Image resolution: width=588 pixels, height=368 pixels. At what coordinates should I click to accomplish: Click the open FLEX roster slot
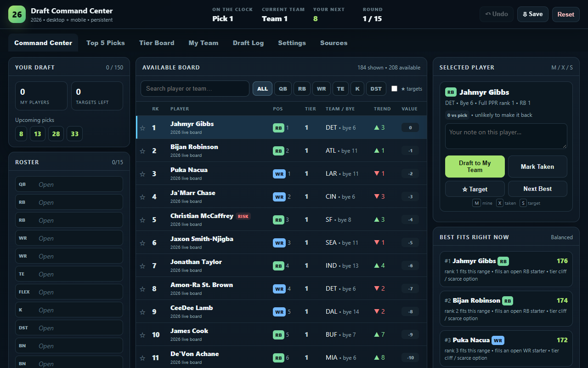pyautogui.click(x=69, y=292)
